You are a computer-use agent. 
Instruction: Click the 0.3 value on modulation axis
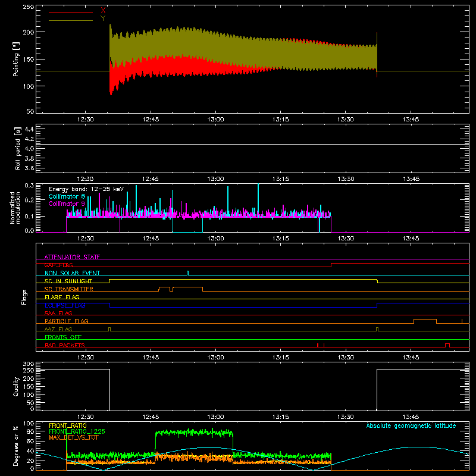click(x=29, y=185)
